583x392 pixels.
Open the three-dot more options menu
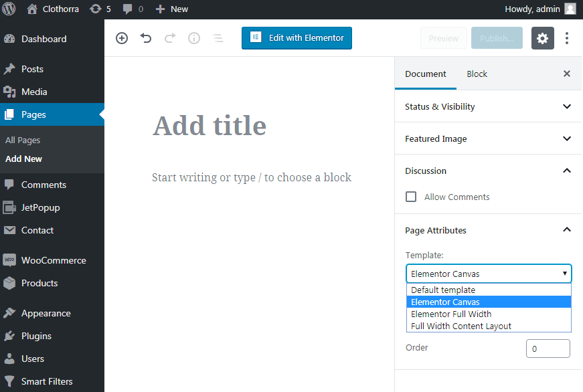coord(567,38)
